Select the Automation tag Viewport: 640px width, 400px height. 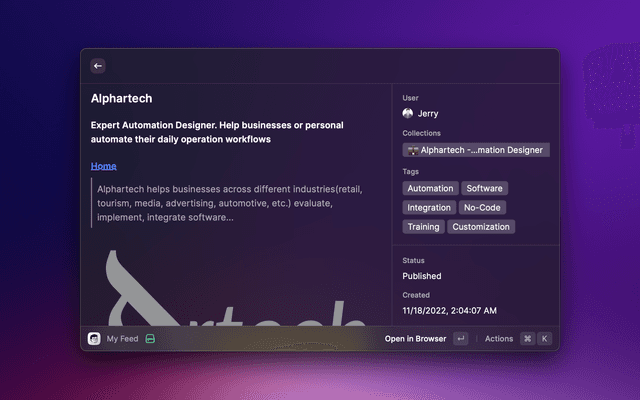pyautogui.click(x=430, y=188)
